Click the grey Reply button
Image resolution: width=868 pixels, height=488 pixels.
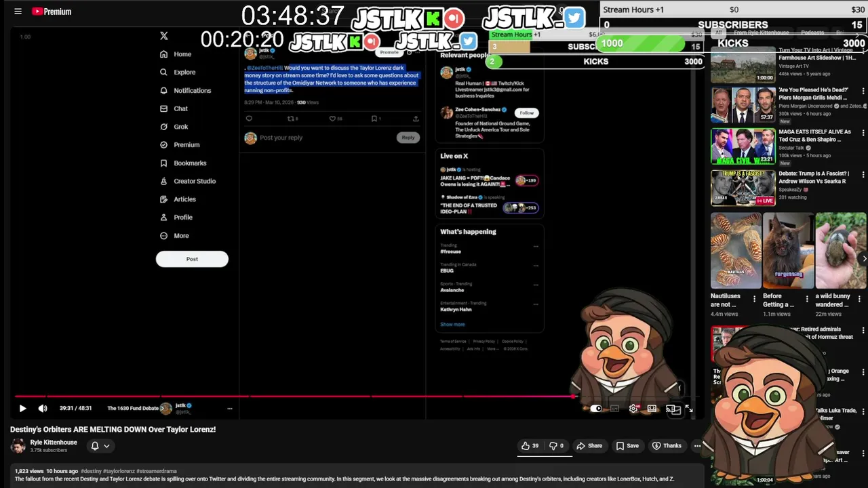(x=408, y=138)
